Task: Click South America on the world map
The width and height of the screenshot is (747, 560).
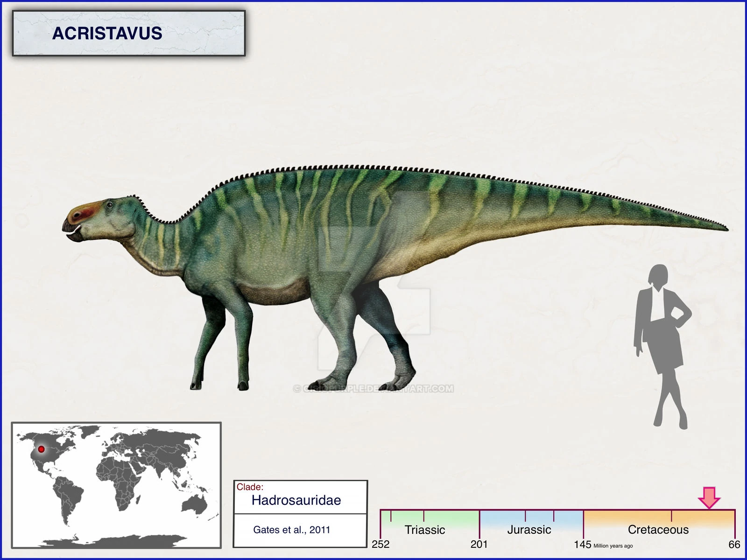Action: point(68,501)
